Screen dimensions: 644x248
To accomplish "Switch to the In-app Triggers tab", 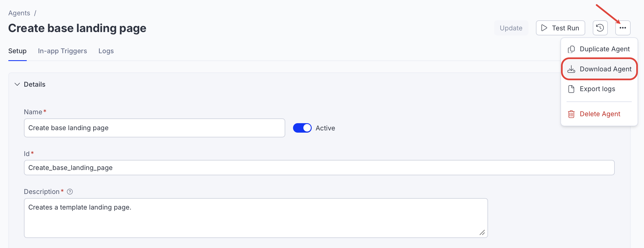I will [62, 51].
